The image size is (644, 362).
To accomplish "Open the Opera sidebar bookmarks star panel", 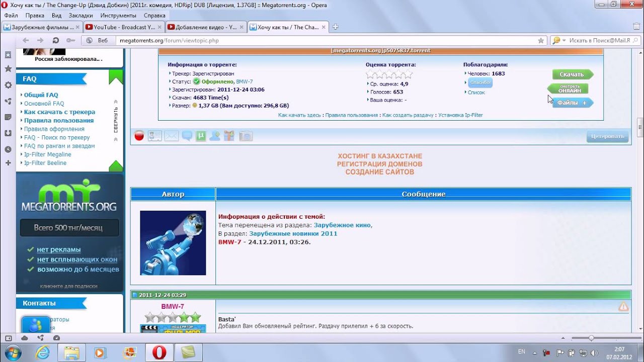I will point(8,69).
